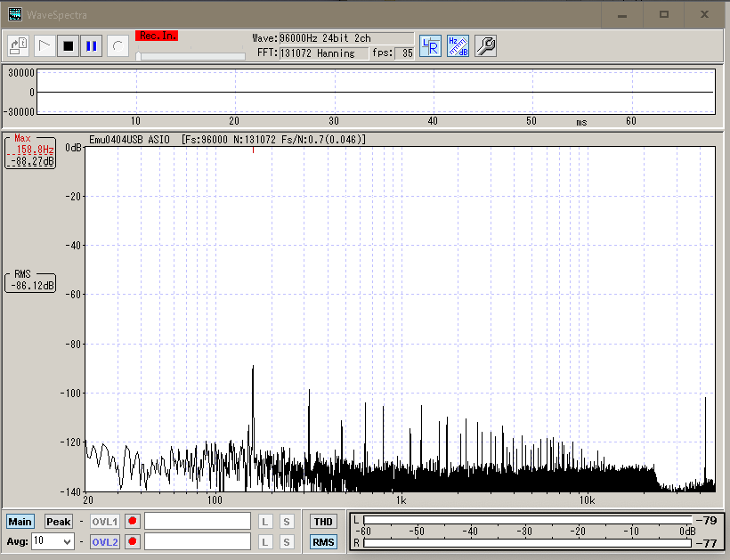Image resolution: width=730 pixels, height=560 pixels.
Task: Stop recording with the black square button
Action: 68,45
